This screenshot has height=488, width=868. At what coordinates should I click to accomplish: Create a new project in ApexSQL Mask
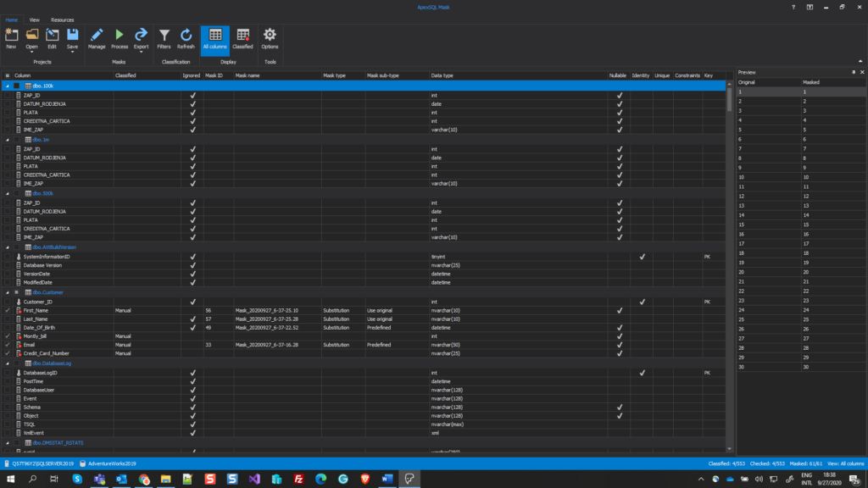point(11,40)
